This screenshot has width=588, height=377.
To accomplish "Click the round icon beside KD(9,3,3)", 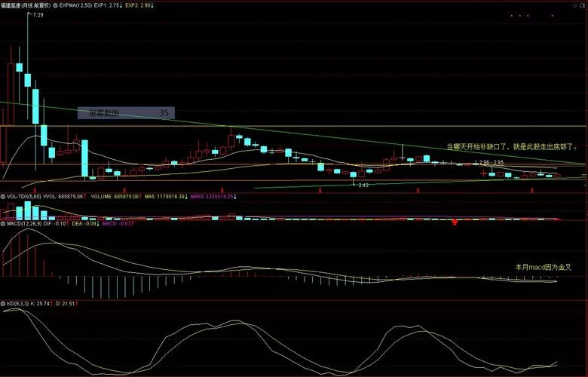I will click(2, 303).
